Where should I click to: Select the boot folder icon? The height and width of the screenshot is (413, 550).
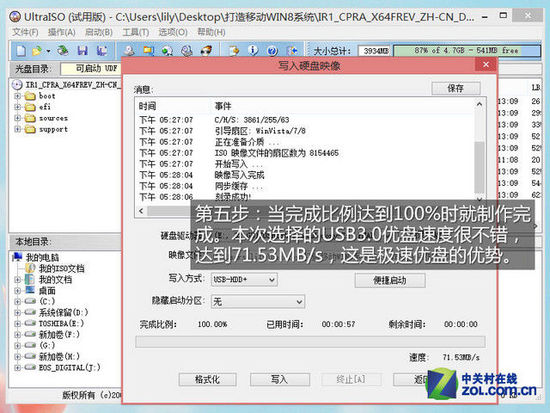[30, 96]
